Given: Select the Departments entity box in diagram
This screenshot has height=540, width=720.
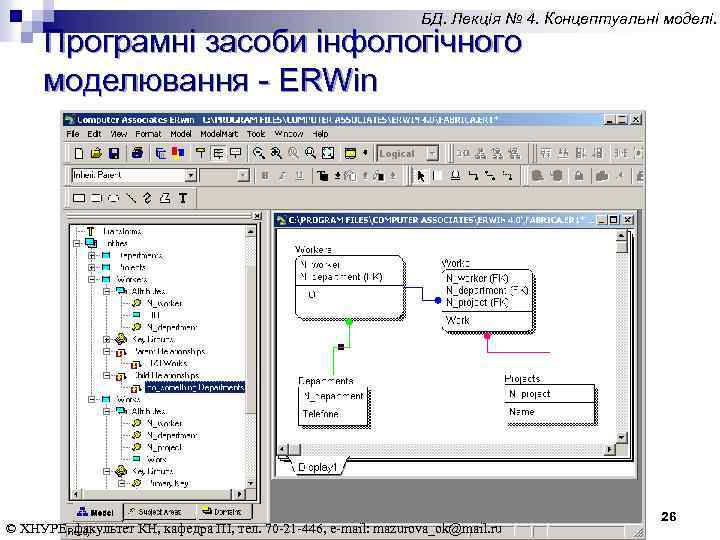Looking at the screenshot, I should tap(333, 406).
